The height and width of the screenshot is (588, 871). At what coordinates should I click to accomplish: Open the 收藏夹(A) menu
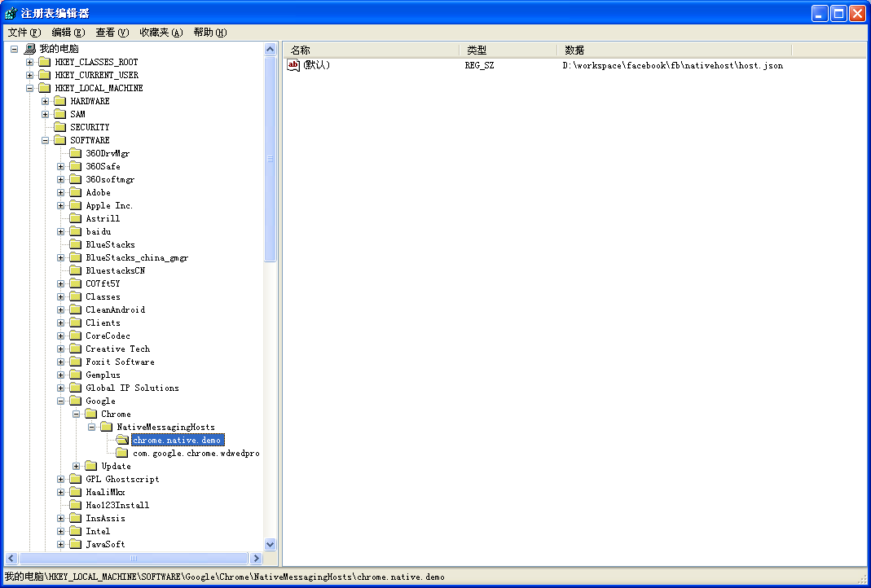tap(161, 33)
